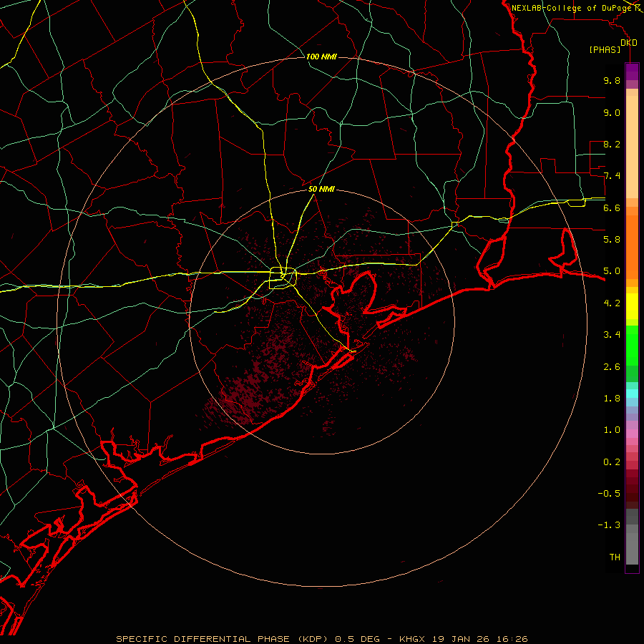The height and width of the screenshot is (644, 644).
Task: Pick the pink band on color bar
Action: 632,434
